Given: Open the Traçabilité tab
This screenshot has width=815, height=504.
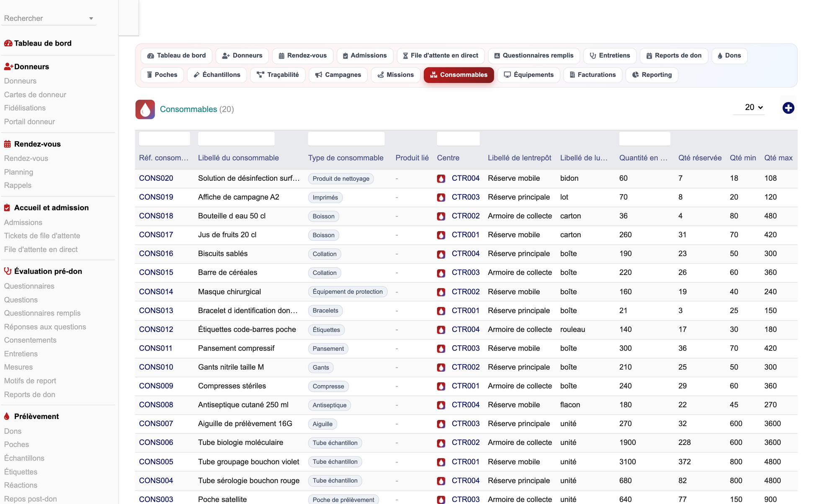Looking at the screenshot, I should pyautogui.click(x=278, y=75).
